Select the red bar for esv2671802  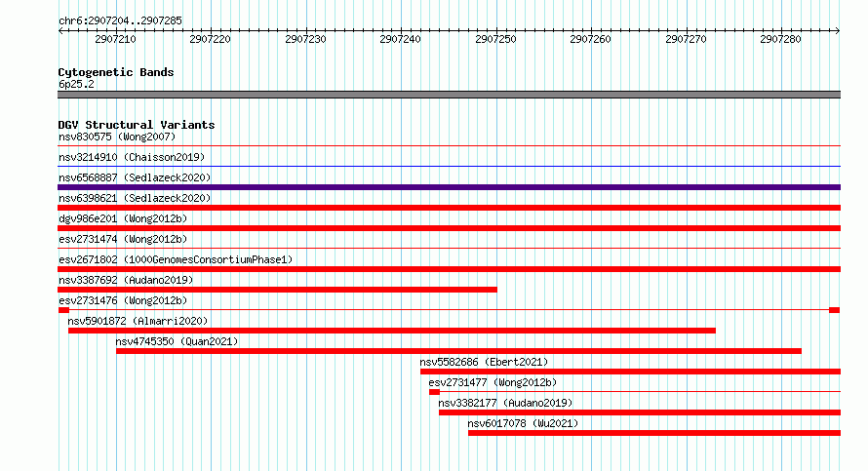[x=449, y=269]
